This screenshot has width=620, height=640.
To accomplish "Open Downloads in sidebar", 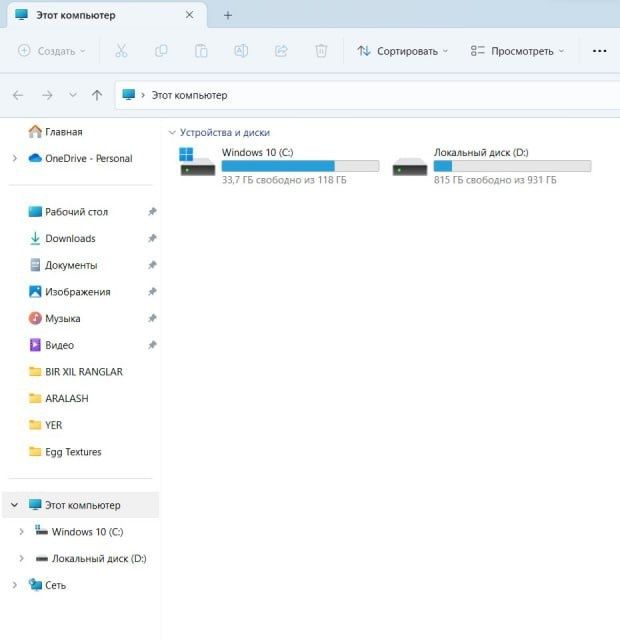I will (62, 238).
